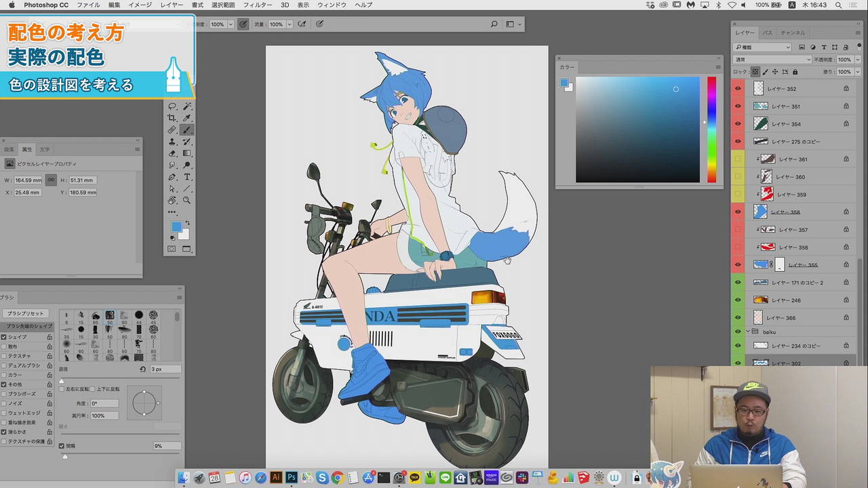
Task: Open the Edit Toolbar three-dots icon
Action: (172, 212)
